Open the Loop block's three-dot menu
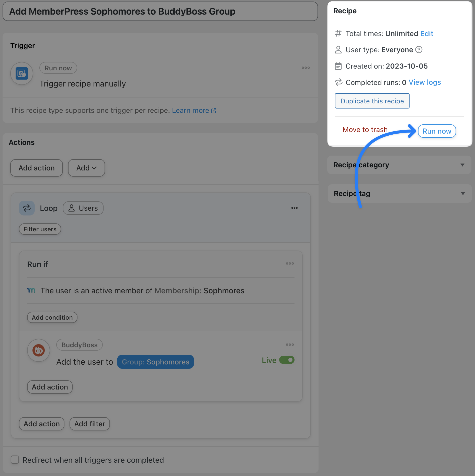The width and height of the screenshot is (475, 476). pos(294,208)
